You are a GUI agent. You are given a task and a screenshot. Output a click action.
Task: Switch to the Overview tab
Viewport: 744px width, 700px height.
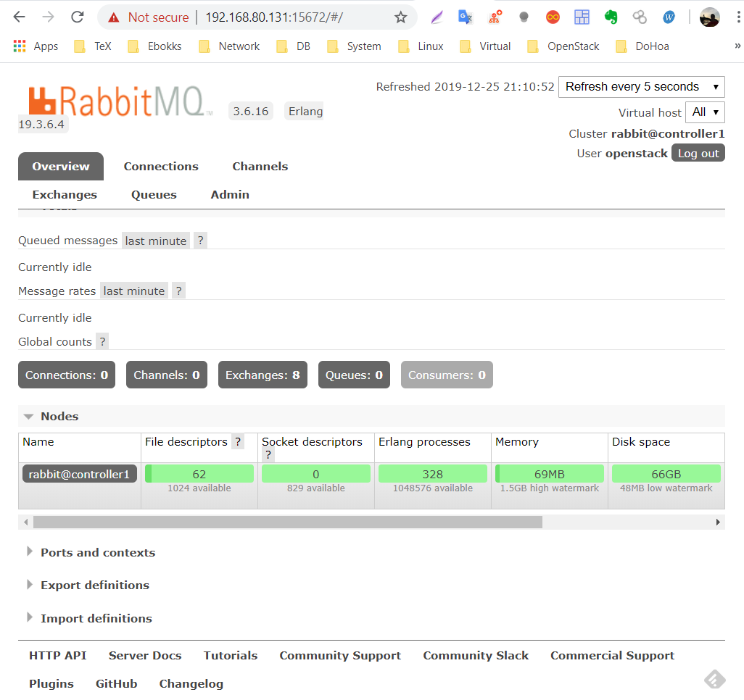point(61,167)
